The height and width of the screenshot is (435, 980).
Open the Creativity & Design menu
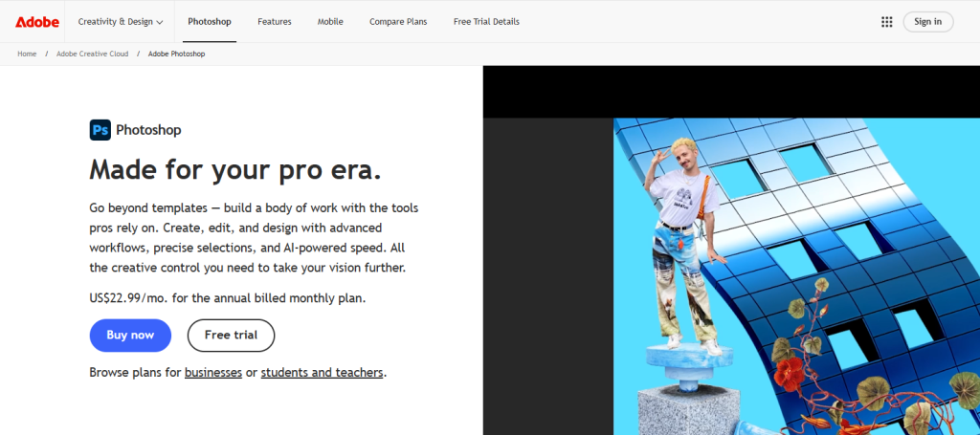click(120, 22)
